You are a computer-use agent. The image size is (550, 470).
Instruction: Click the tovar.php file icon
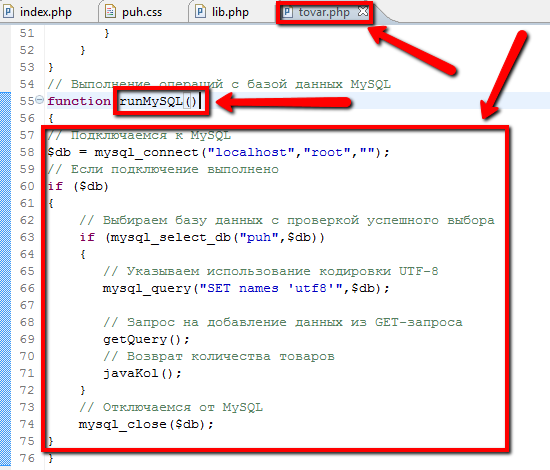coord(287,12)
